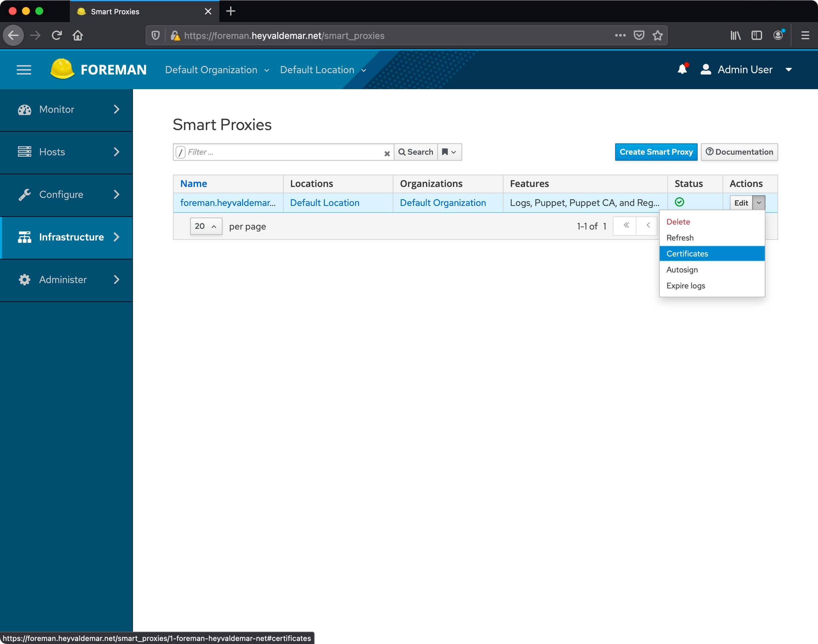
Task: Click the Create Smart Proxy button
Action: pyautogui.click(x=655, y=152)
